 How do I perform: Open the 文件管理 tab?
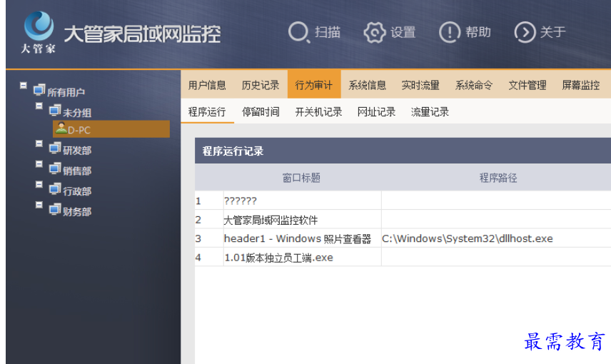click(x=527, y=85)
